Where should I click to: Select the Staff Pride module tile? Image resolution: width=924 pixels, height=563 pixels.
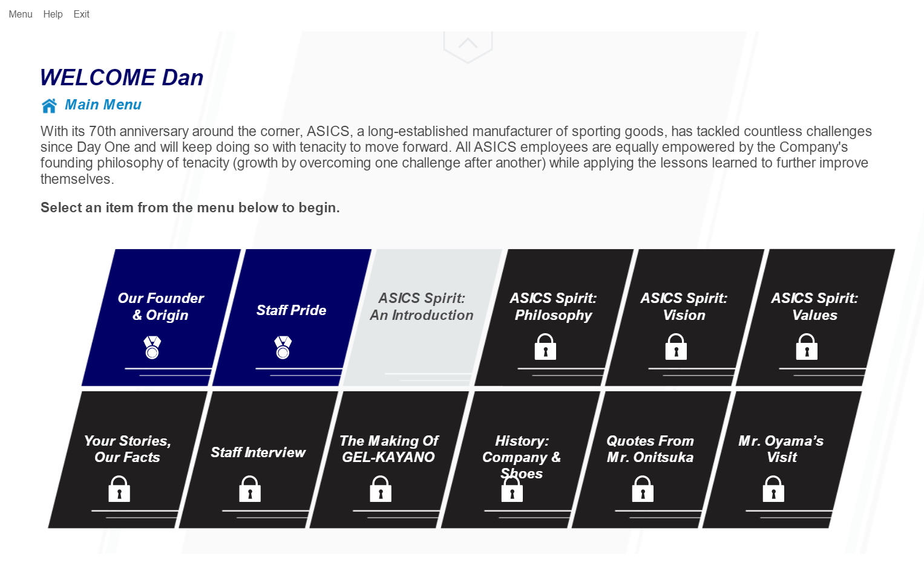tap(291, 310)
